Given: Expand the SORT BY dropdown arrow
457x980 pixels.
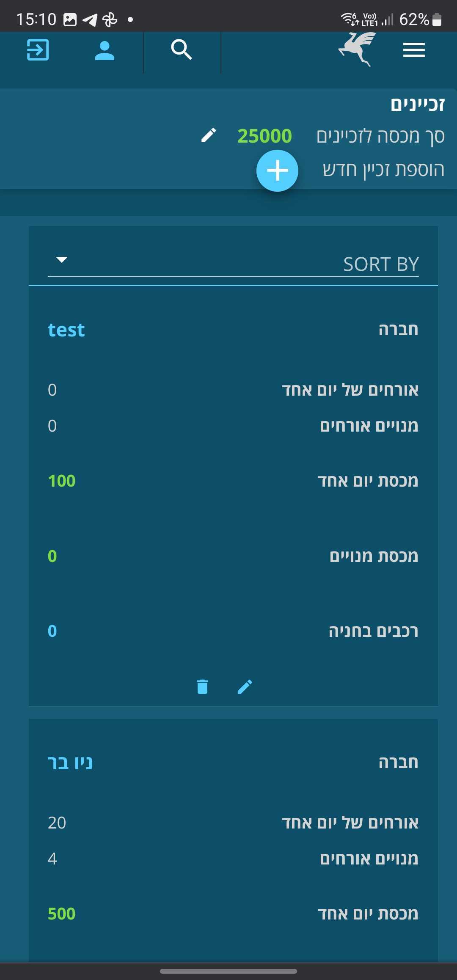Looking at the screenshot, I should coord(62,260).
